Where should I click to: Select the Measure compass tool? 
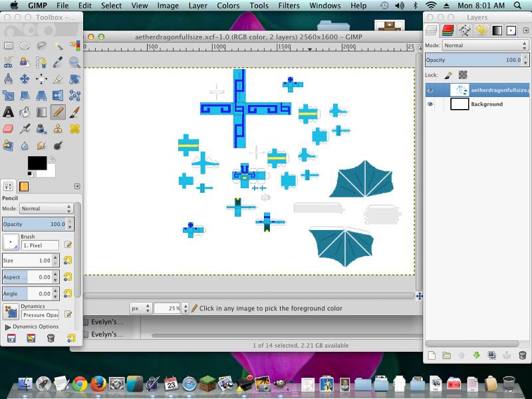(x=8, y=79)
